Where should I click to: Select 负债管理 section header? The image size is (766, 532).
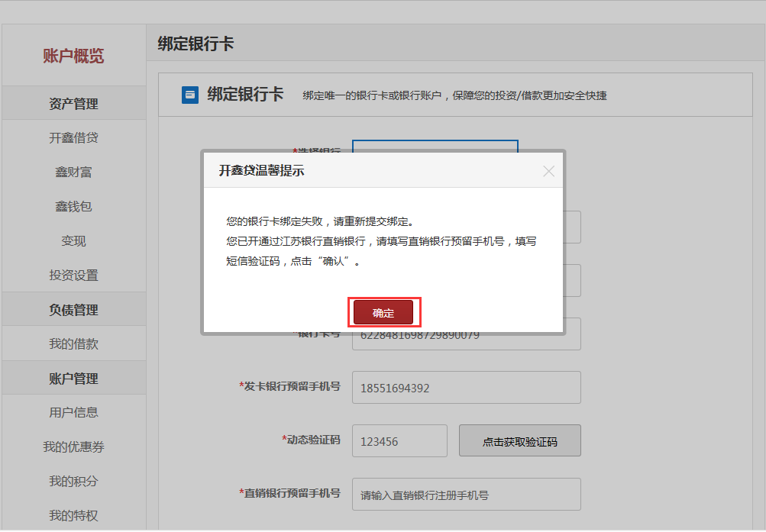tap(74, 309)
